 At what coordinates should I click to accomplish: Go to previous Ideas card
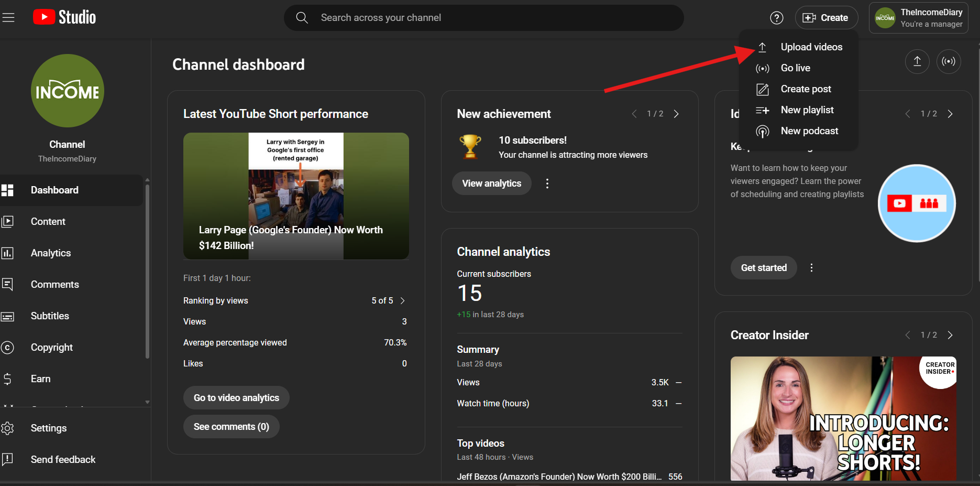coord(907,114)
